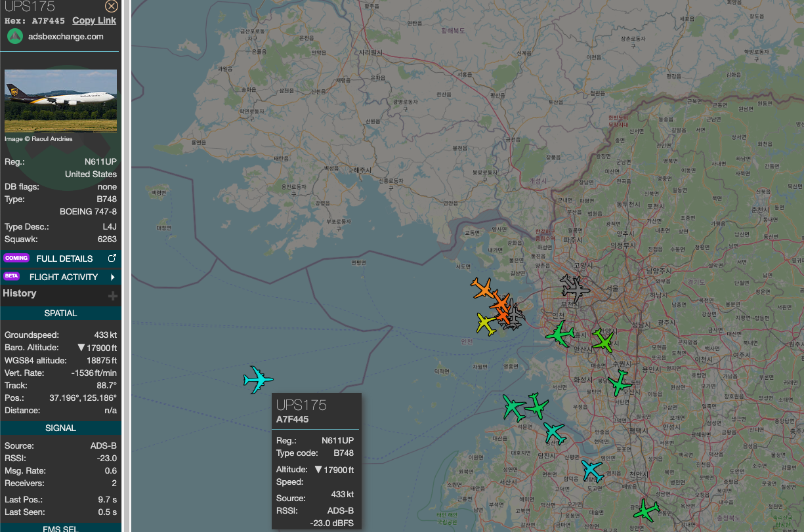
Task: Click the RSSI -23.0 value in sidebar
Action: click(x=106, y=458)
